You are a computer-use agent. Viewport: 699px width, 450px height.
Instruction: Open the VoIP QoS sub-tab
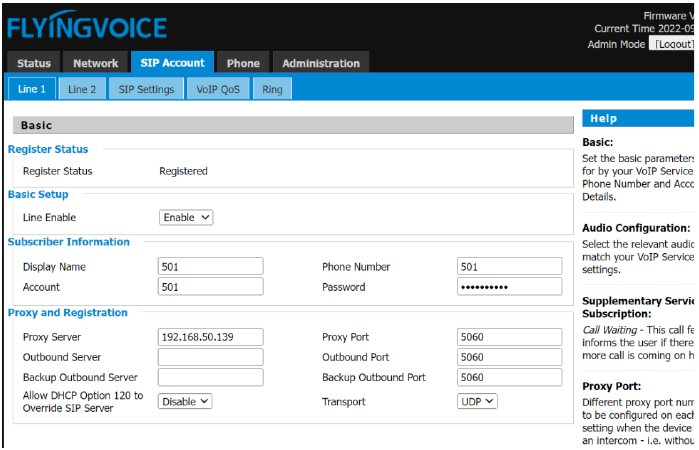[x=218, y=89]
